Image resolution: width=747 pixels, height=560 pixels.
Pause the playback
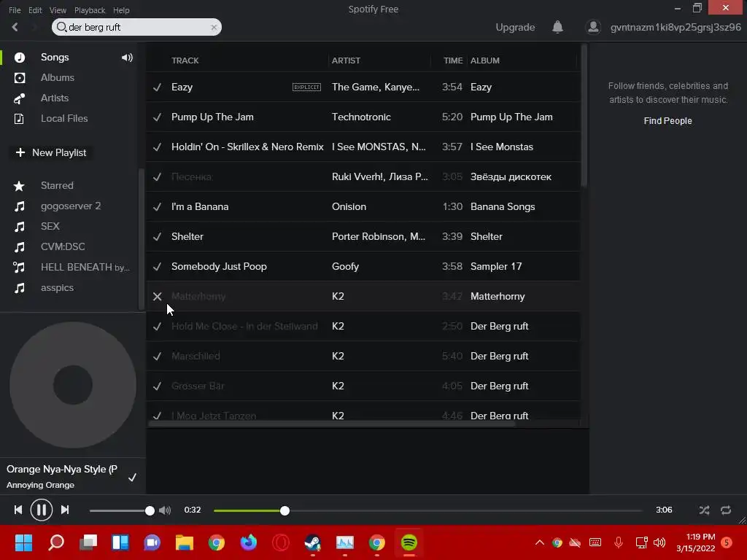(42, 510)
